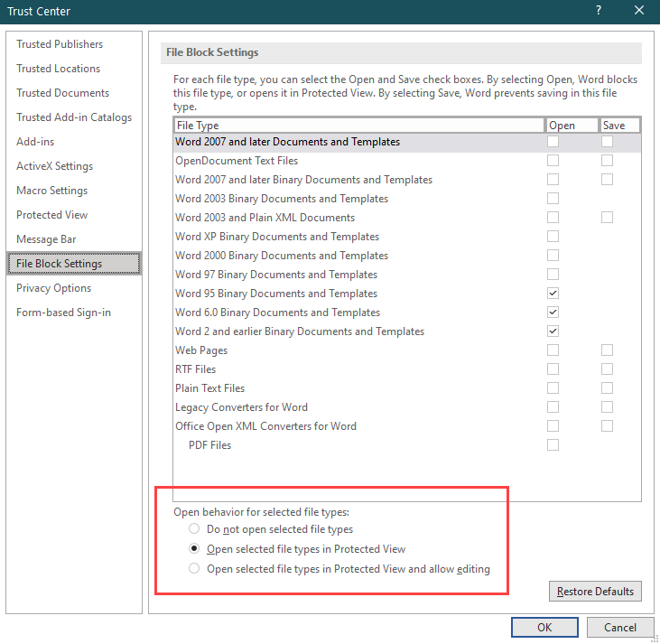Screen dimensions: 660x644
Task: Check Save for RTF Files
Action: 607,369
